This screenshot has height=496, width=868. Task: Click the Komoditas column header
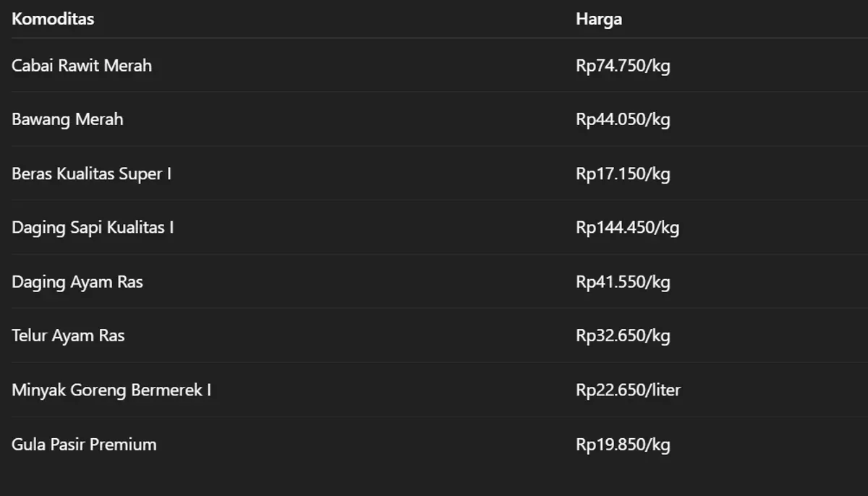pos(53,20)
